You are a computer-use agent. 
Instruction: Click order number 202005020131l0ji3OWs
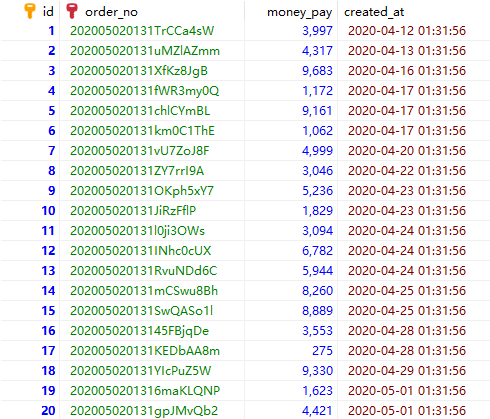pos(137,231)
